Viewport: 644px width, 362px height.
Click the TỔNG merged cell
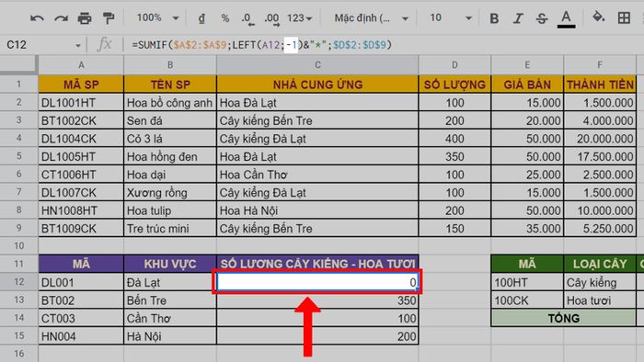point(563,318)
